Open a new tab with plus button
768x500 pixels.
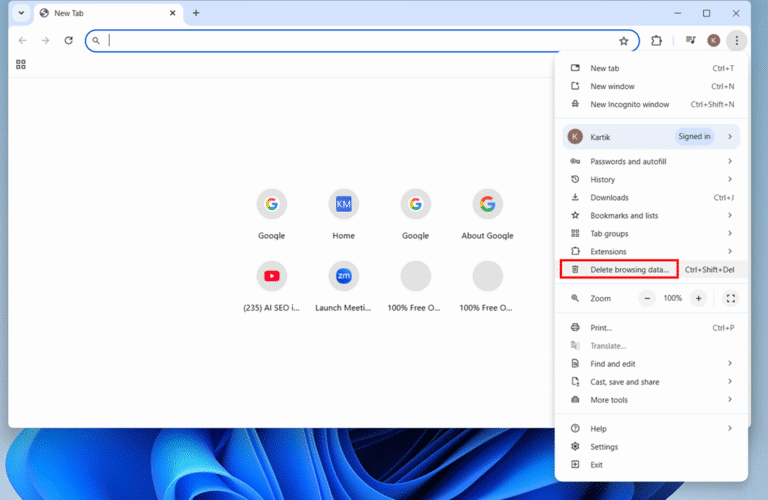196,13
